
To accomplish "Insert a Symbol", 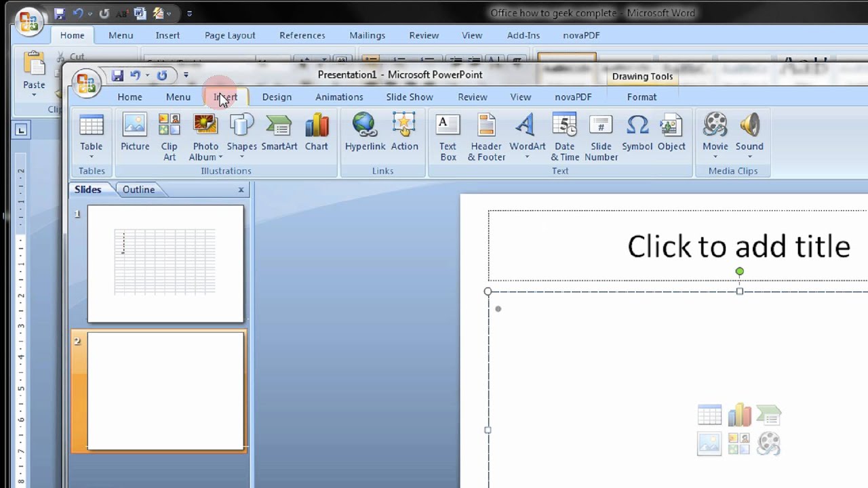I will click(637, 133).
